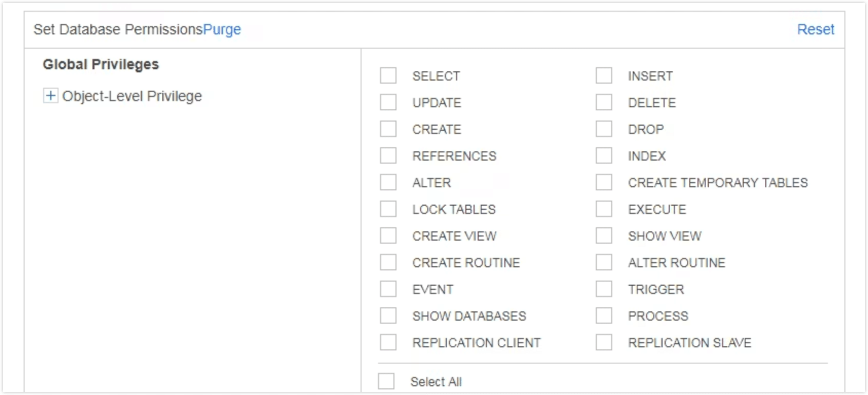Tick the CREATE VIEW checkbox
This screenshot has height=395, width=868.
tap(388, 236)
